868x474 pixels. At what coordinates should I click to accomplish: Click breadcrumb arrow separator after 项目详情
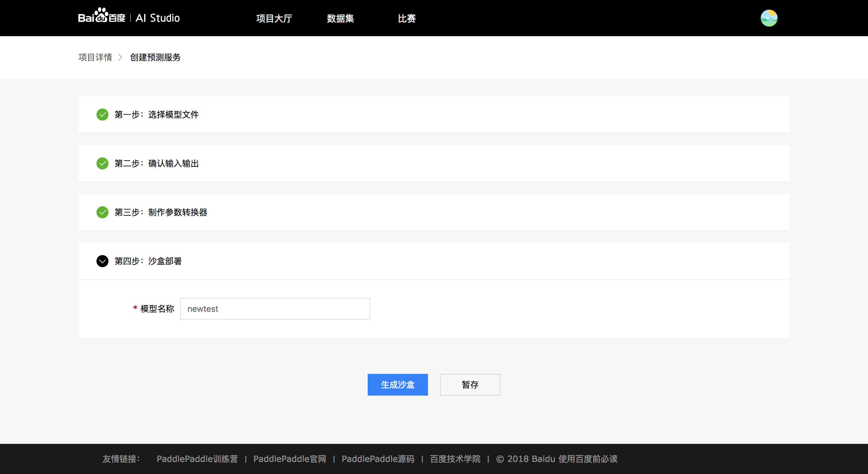120,57
